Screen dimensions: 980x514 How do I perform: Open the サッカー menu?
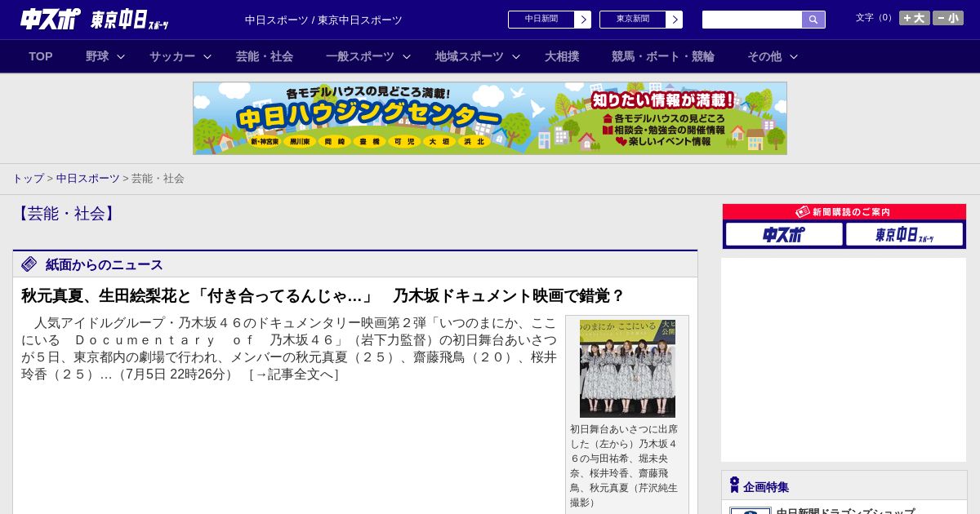click(x=172, y=56)
